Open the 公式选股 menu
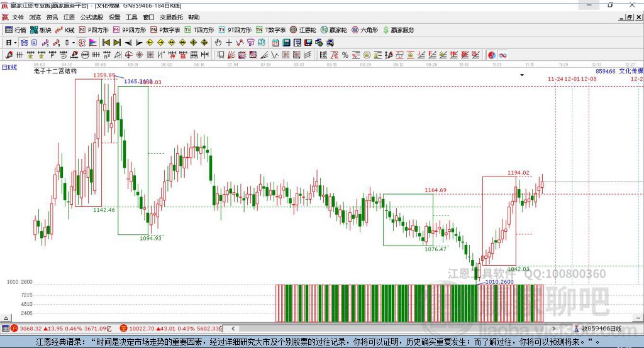The height and width of the screenshot is (348, 644). [x=92, y=17]
